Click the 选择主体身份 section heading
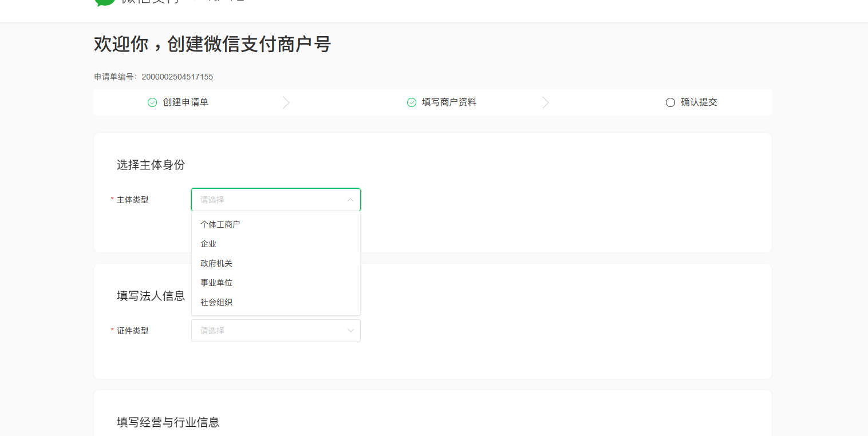This screenshot has width=868, height=436. pos(151,165)
